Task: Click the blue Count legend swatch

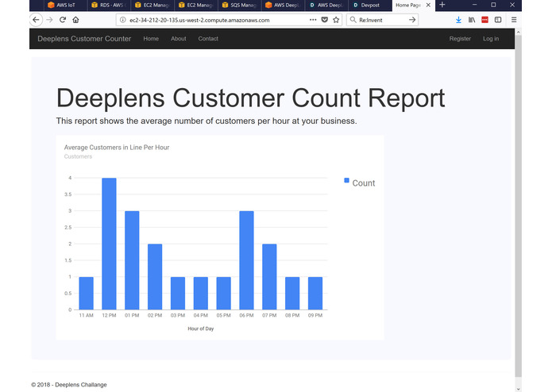Action: click(x=346, y=180)
